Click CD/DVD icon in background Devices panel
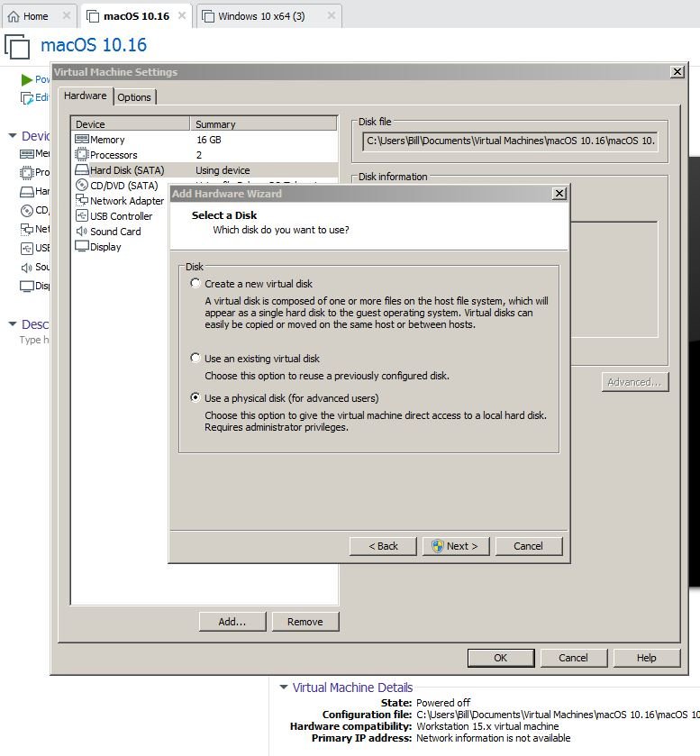Image resolution: width=700 pixels, height=756 pixels. tap(26, 210)
